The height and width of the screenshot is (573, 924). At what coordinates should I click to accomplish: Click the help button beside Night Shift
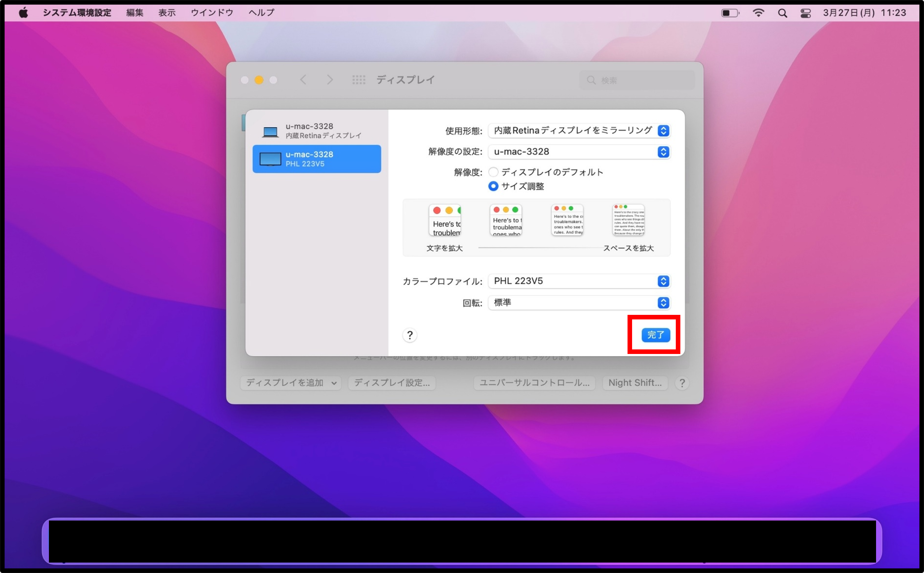tap(682, 383)
